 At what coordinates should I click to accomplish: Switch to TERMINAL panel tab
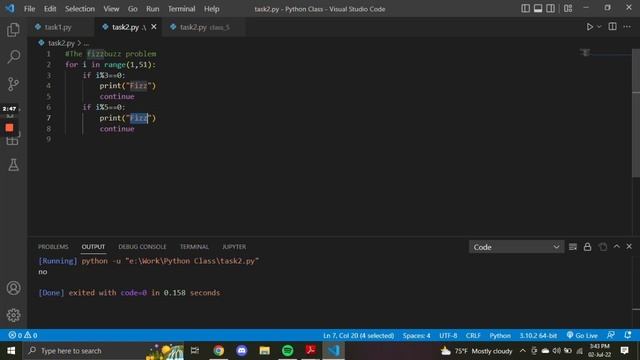[x=194, y=247]
